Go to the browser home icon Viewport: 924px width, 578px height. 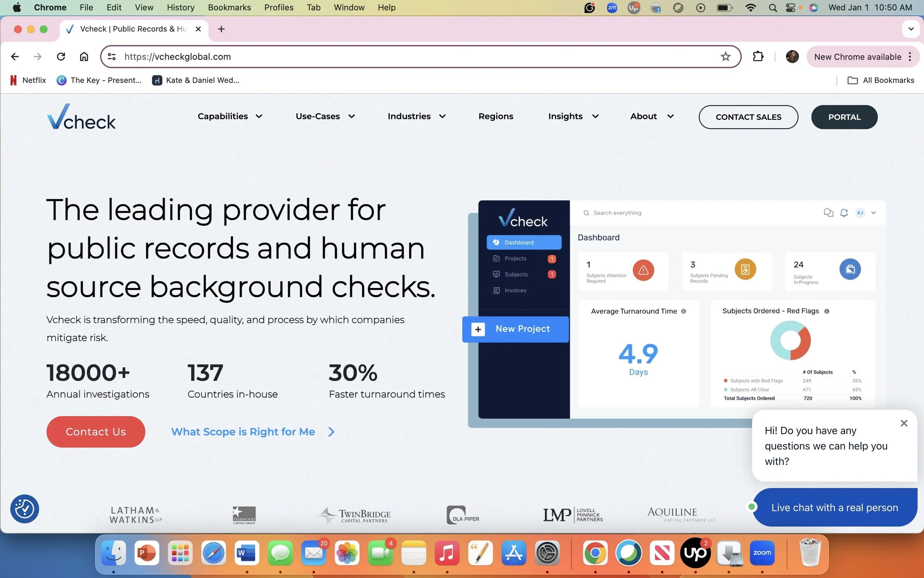click(84, 57)
